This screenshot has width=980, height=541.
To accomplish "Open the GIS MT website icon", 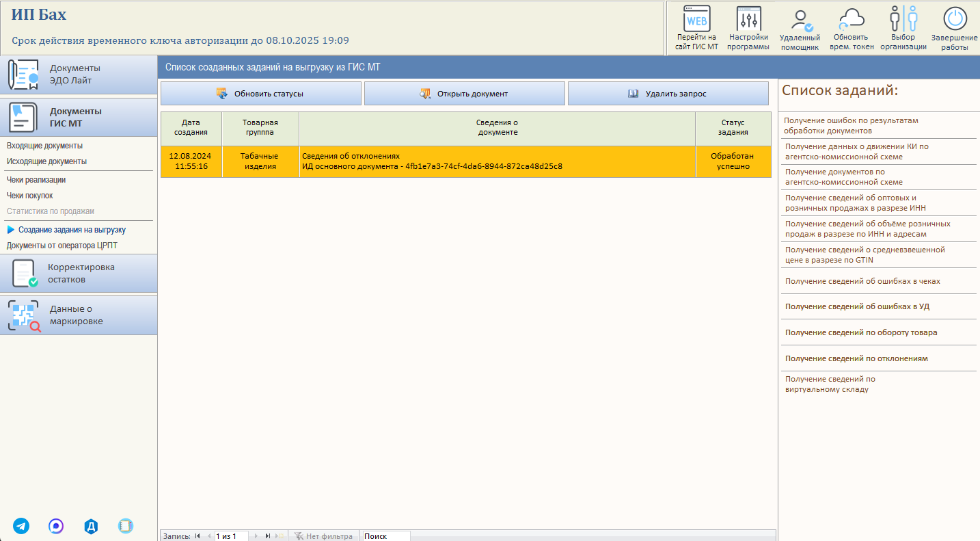I will pyautogui.click(x=696, y=18).
